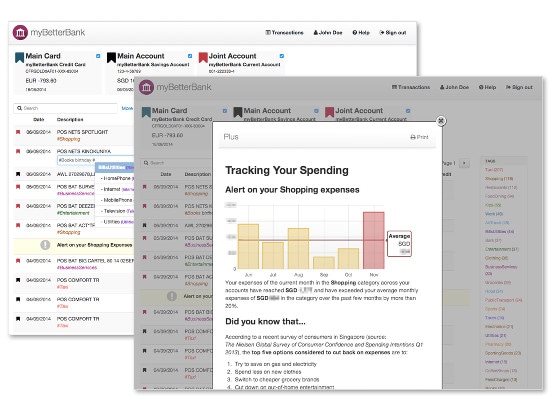This screenshot has width=550, height=413.
Task: Click Main Card bookmark icon in front window
Action: click(146, 112)
